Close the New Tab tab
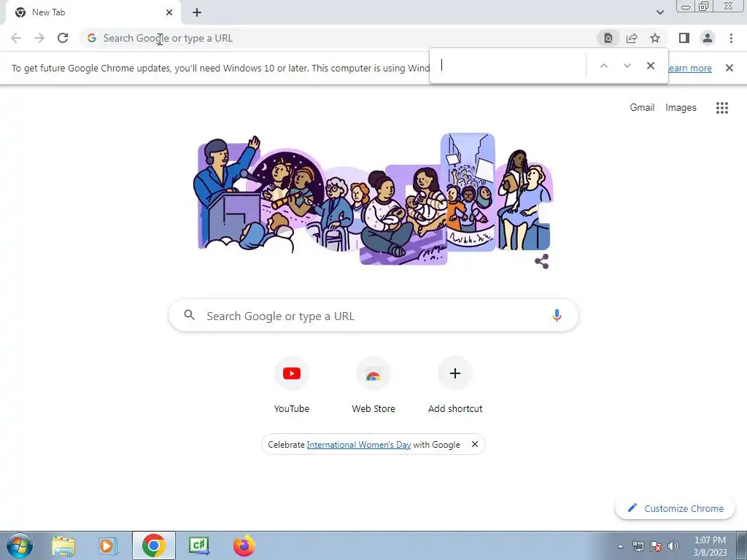Image resolution: width=747 pixels, height=560 pixels. [x=169, y=12]
